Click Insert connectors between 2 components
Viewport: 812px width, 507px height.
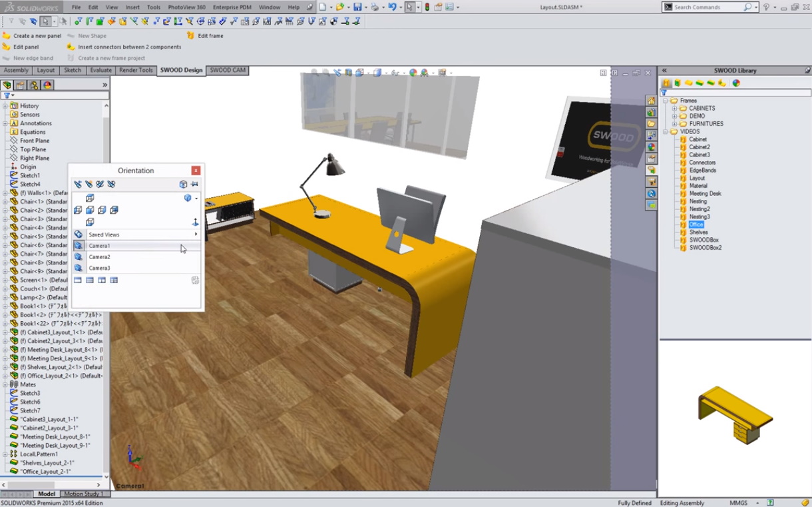(x=129, y=47)
